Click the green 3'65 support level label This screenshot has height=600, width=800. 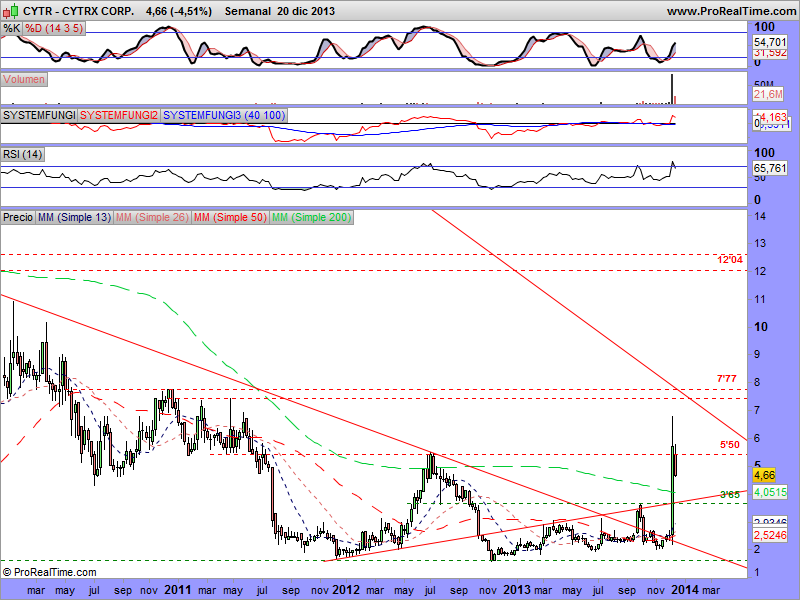730,494
